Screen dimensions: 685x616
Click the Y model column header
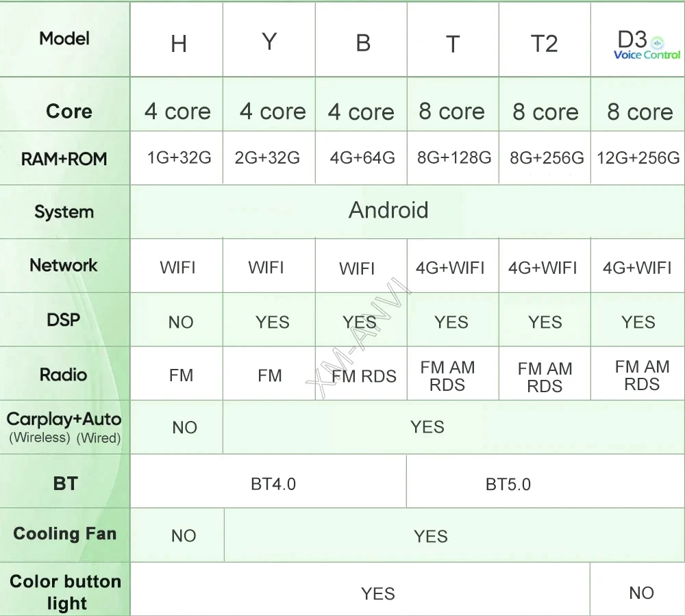pyautogui.click(x=269, y=42)
